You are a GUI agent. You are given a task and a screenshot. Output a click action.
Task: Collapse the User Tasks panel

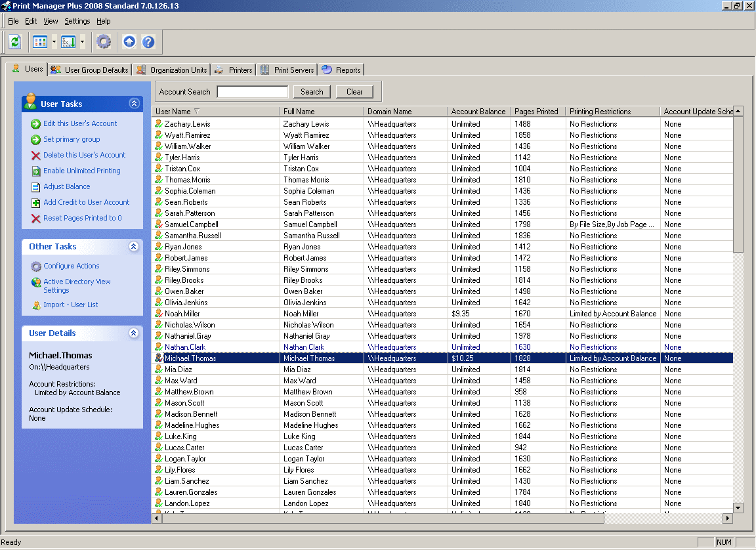(134, 103)
